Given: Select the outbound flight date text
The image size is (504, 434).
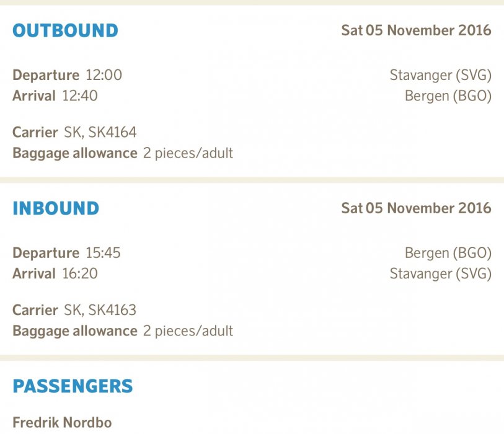Looking at the screenshot, I should tap(415, 30).
